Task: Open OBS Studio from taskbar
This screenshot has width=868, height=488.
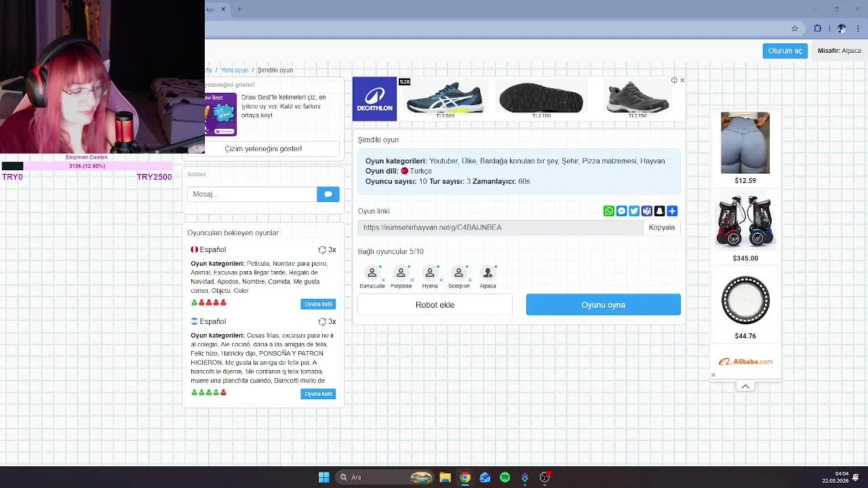Action: pyautogui.click(x=545, y=477)
